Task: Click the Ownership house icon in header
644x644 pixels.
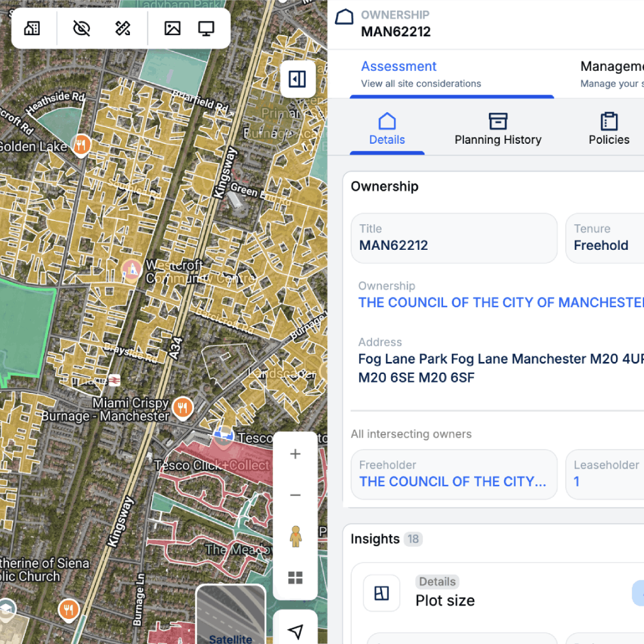Action: [x=344, y=17]
